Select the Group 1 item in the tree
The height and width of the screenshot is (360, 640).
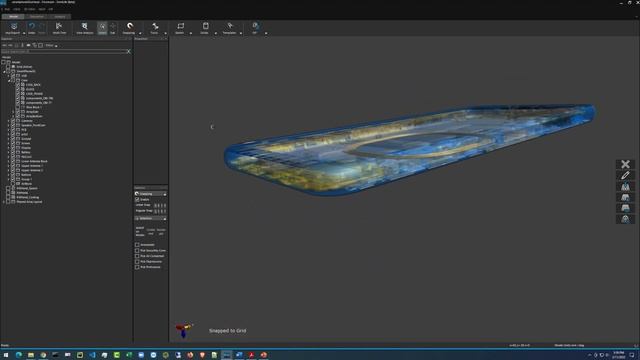(26, 179)
